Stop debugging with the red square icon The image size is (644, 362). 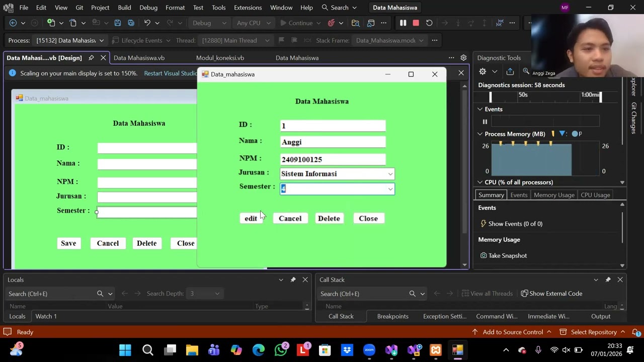coord(416,23)
